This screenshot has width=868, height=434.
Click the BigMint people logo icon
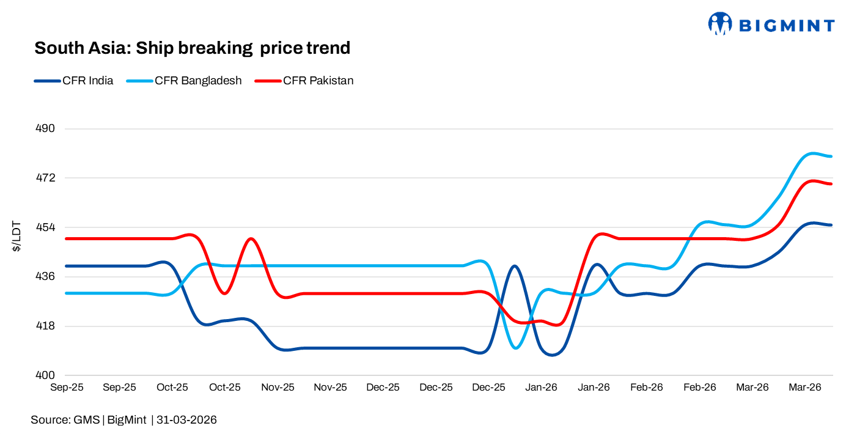pos(720,24)
